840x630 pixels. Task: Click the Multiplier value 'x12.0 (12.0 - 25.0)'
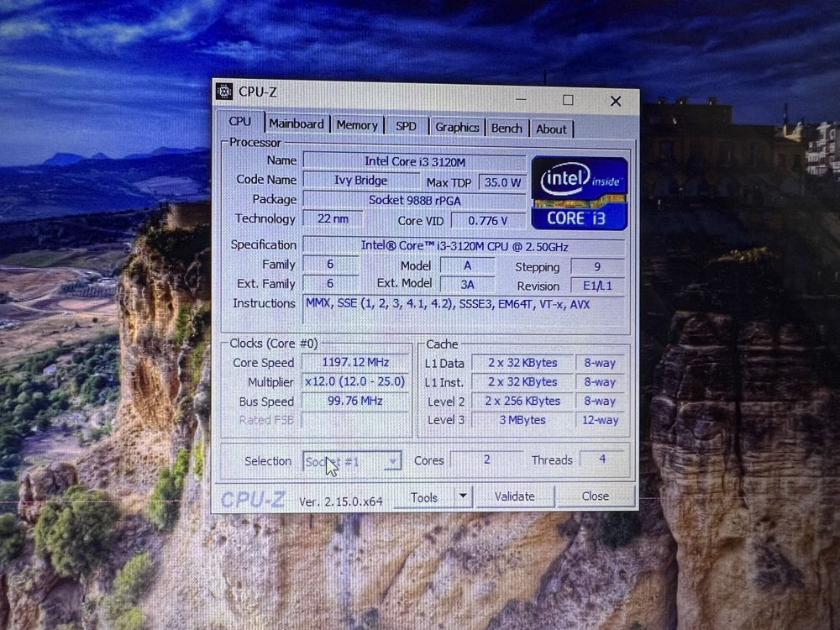355,381
